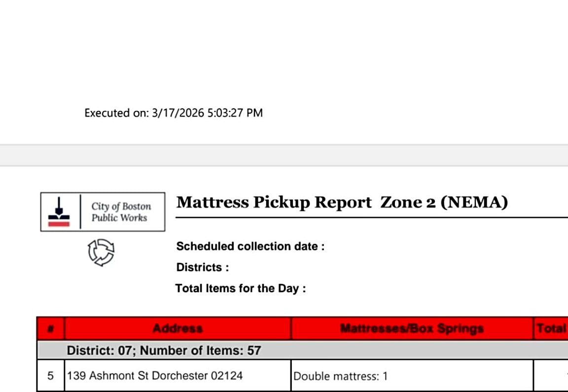This screenshot has width=568, height=392.
Task: Click the "Total Items for the Day" label
Action: [x=240, y=288]
